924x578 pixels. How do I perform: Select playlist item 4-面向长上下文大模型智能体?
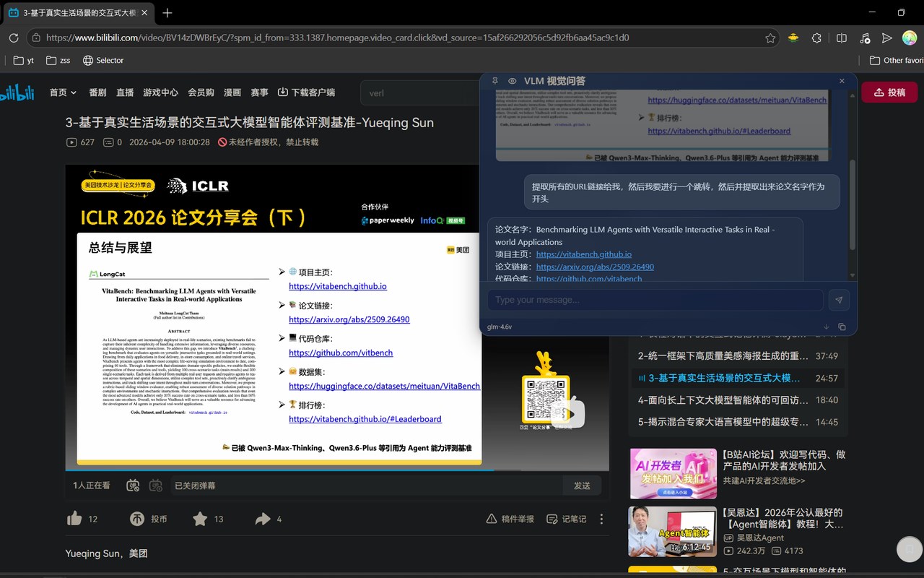tap(738, 400)
